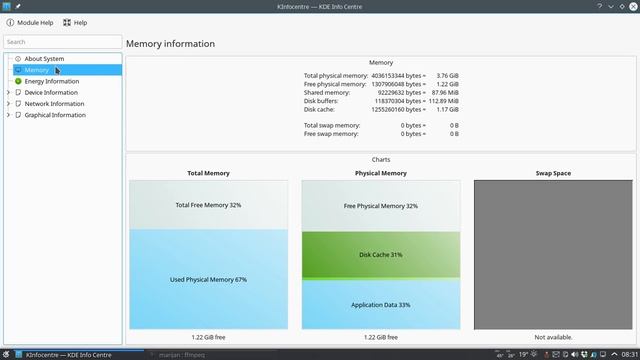Open the application launcher in the taskbar

pyautogui.click(x=6, y=355)
